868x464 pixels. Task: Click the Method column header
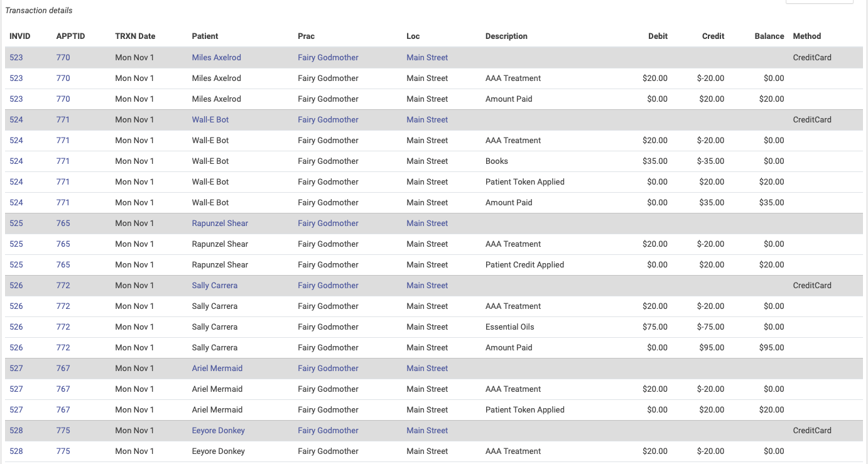[807, 36]
